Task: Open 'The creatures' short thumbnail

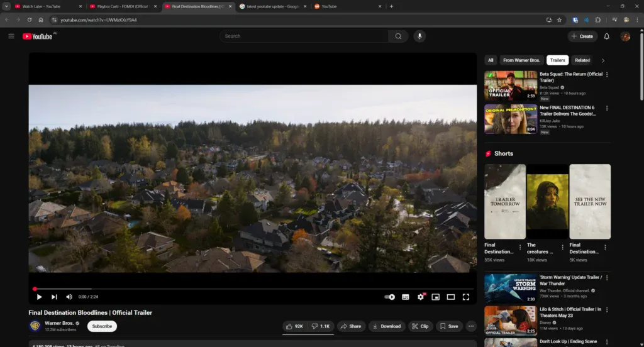Action: tap(548, 202)
